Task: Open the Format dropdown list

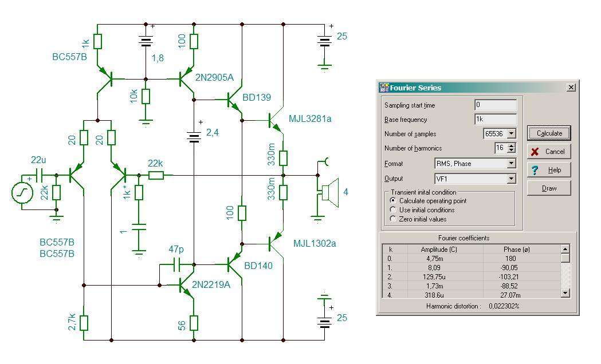Action: coord(511,164)
